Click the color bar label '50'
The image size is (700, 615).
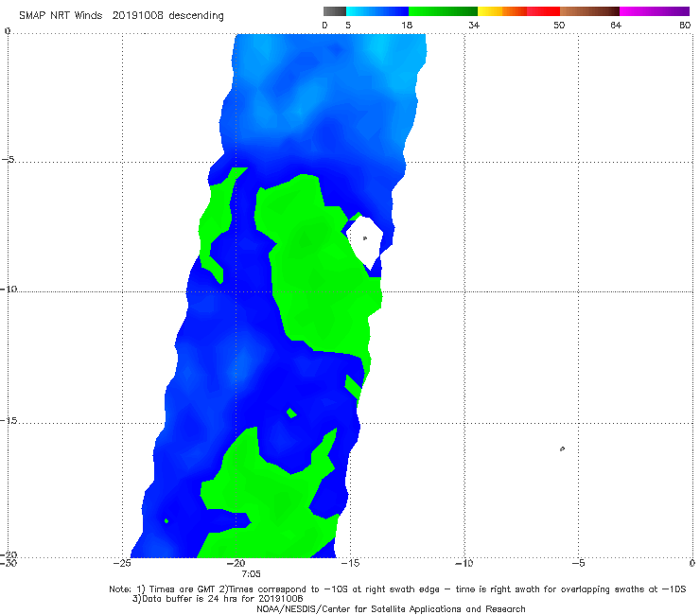559,25
